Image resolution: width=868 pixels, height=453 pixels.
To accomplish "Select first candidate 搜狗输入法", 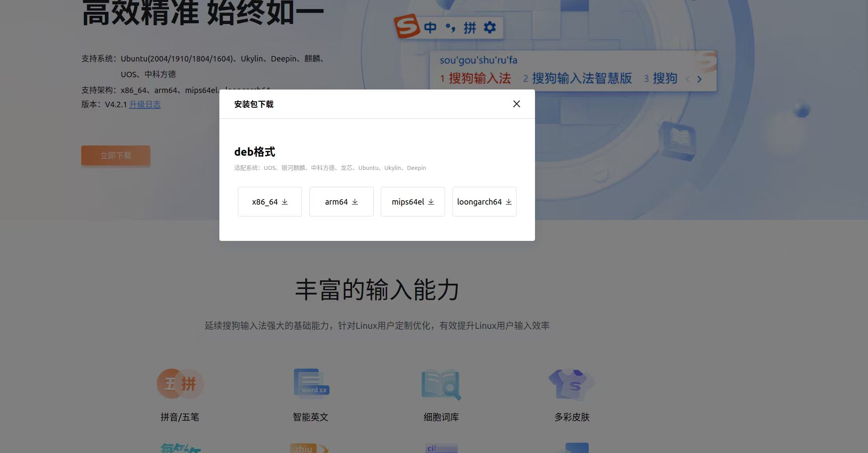I will [x=475, y=78].
